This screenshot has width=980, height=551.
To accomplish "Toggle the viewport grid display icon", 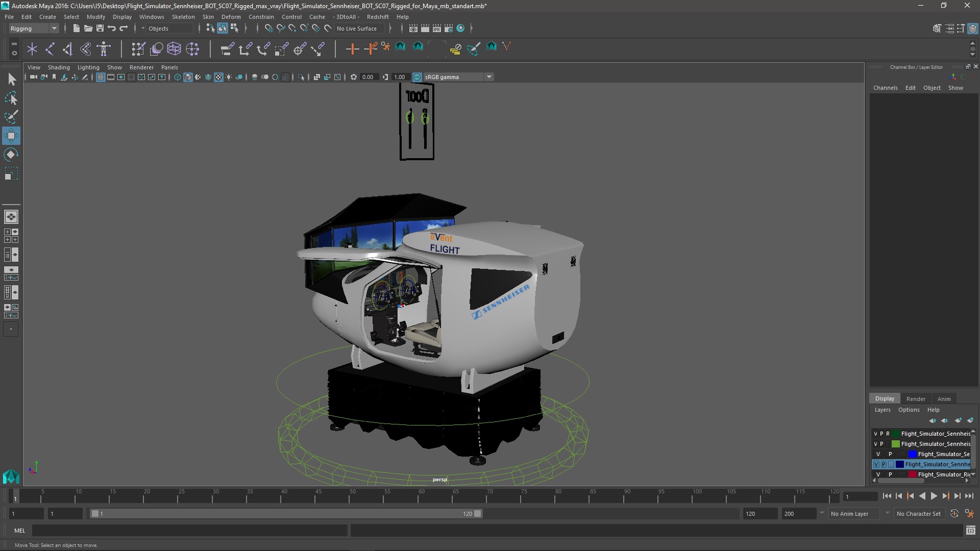I will coord(101,77).
